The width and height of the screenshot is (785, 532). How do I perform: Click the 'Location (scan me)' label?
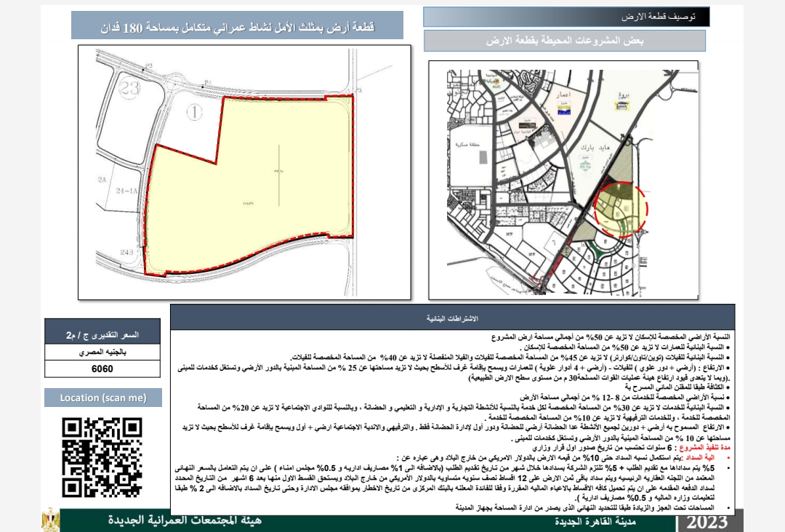point(101,398)
